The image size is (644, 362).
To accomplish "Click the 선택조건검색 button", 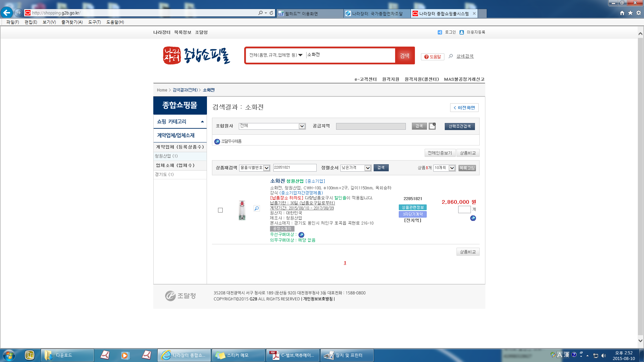I will tap(460, 126).
